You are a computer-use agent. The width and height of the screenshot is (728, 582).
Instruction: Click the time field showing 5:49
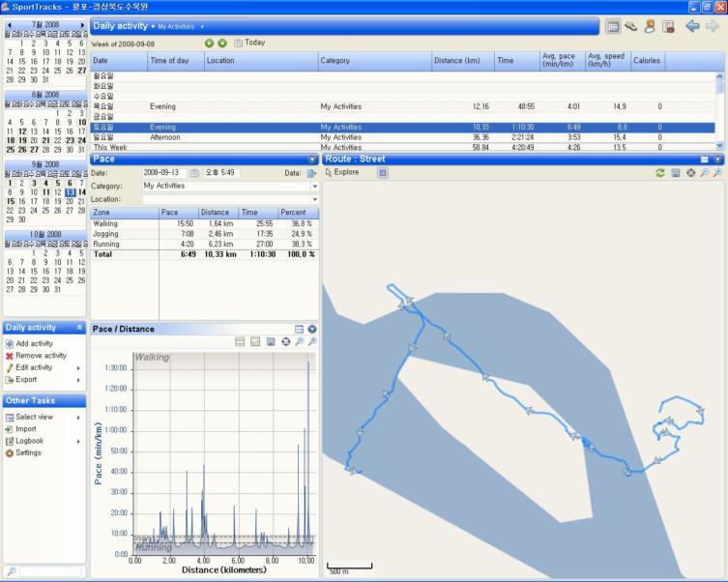pos(221,173)
